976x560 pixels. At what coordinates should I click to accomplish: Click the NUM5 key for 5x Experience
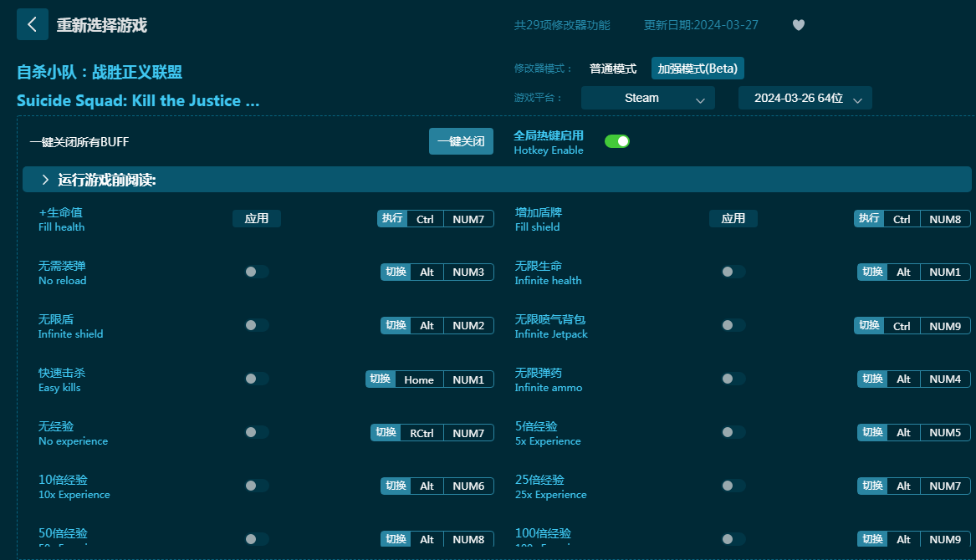point(946,433)
